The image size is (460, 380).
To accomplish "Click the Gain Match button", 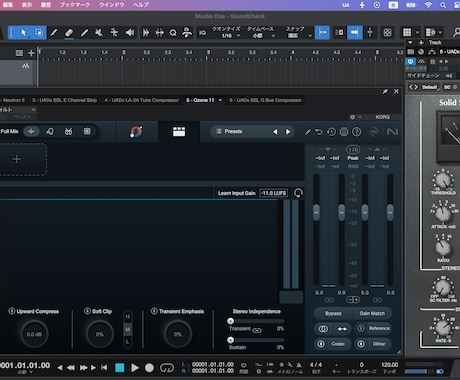I will pos(372,313).
